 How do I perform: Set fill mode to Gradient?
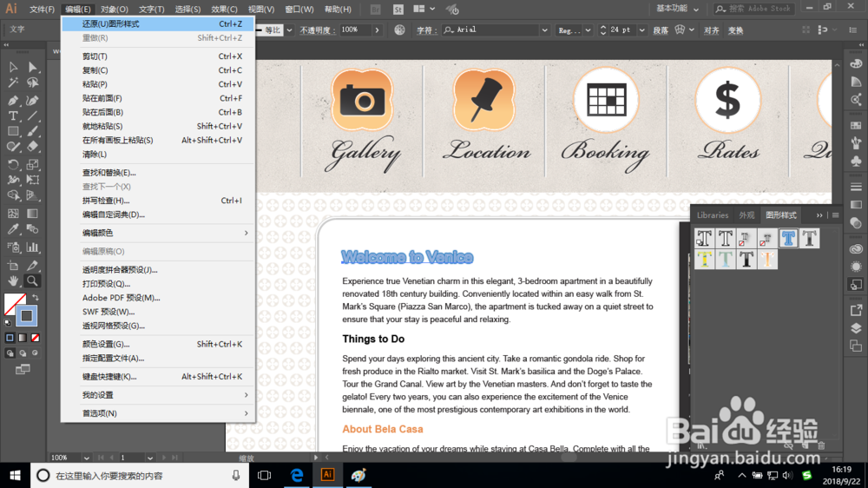(x=23, y=338)
